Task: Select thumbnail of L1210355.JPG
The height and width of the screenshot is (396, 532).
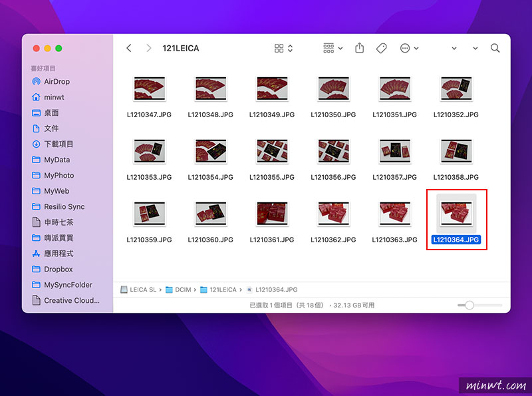Action: (x=272, y=151)
